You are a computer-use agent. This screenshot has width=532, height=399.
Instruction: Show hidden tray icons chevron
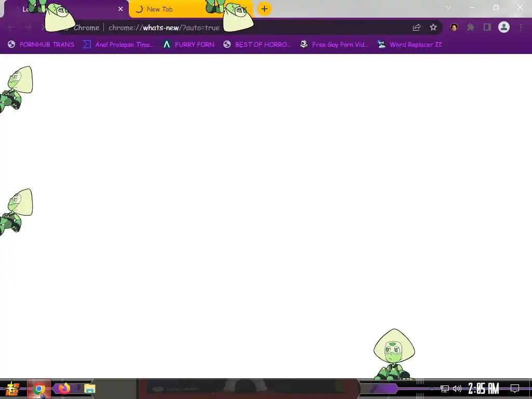coord(432,389)
